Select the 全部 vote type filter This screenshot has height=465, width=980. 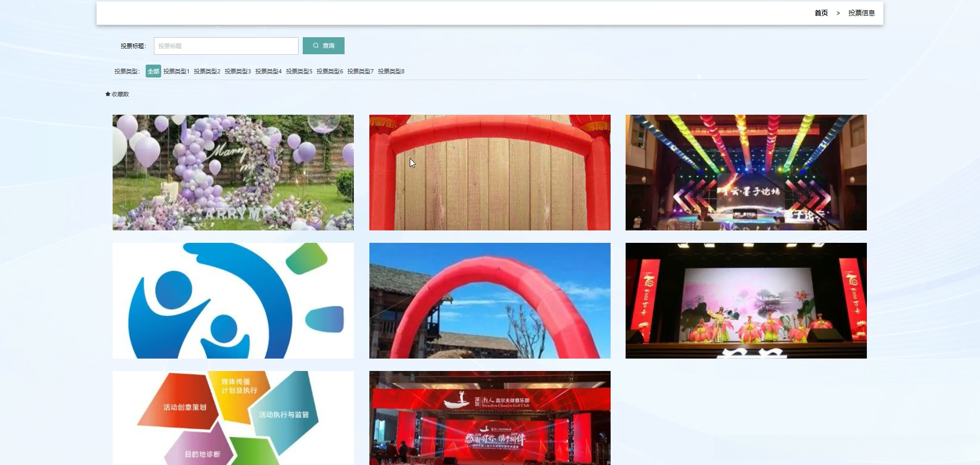tap(153, 71)
